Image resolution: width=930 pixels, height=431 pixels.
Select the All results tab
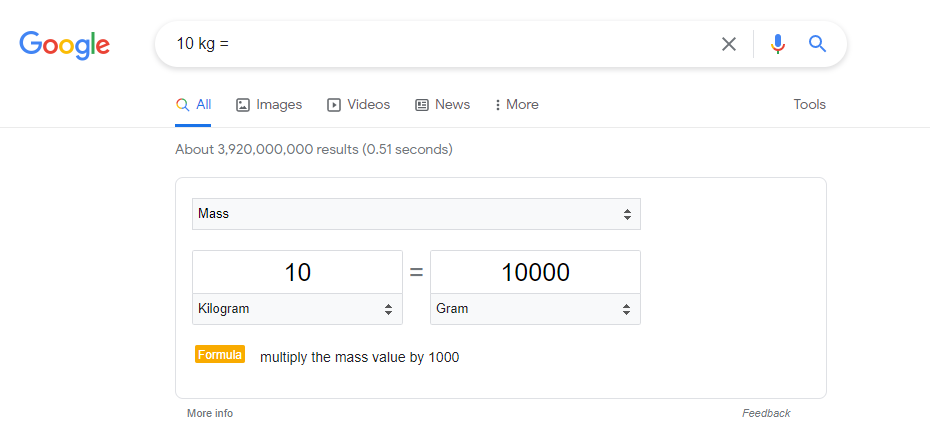(x=193, y=104)
